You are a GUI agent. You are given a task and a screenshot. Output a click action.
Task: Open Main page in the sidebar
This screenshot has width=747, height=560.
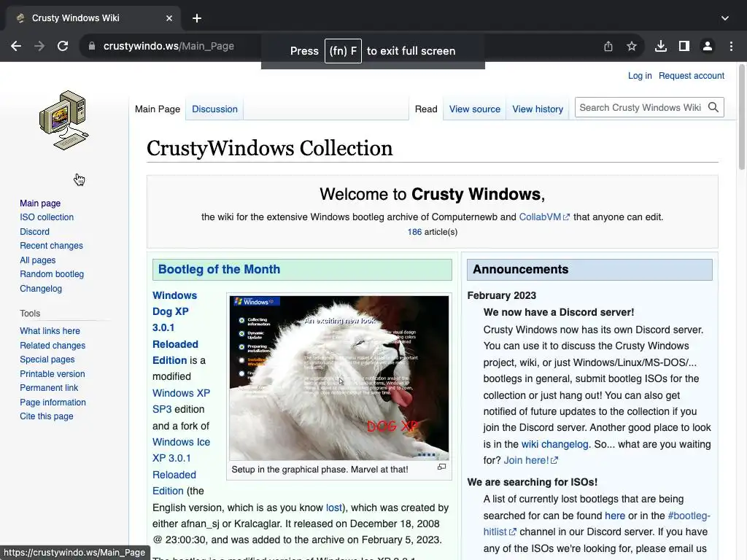coord(40,203)
